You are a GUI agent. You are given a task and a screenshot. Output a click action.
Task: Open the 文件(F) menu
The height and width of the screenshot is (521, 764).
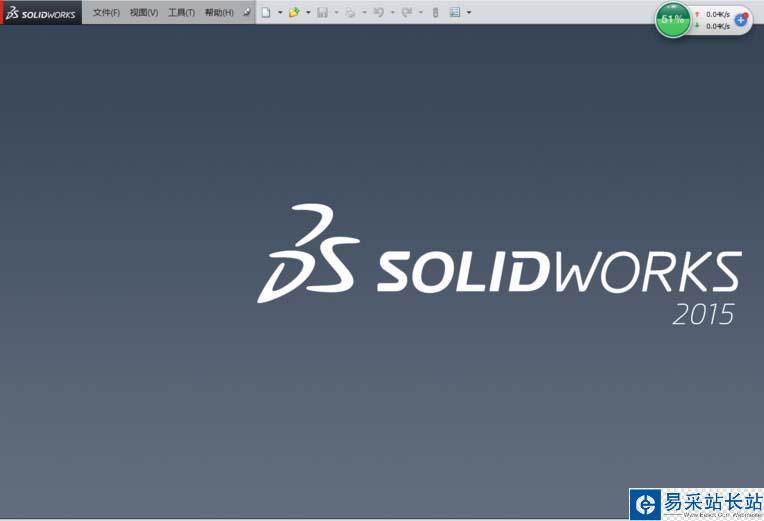pyautogui.click(x=106, y=13)
